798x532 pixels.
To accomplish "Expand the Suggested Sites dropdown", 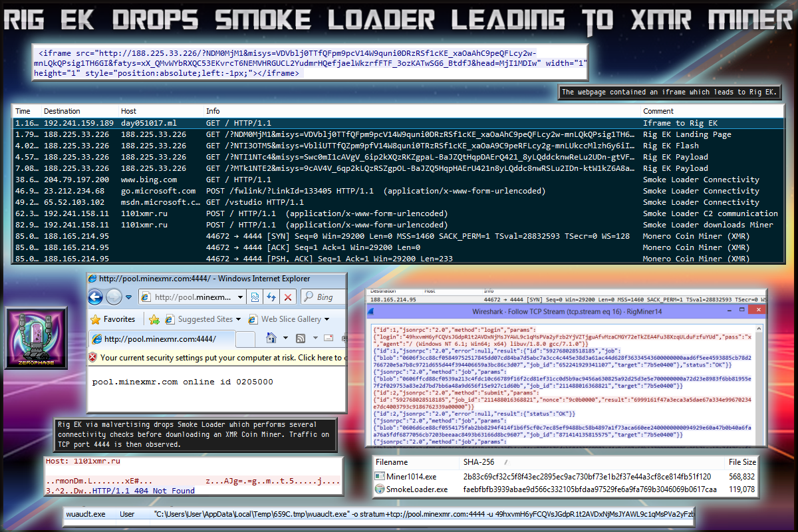I will pyautogui.click(x=238, y=319).
